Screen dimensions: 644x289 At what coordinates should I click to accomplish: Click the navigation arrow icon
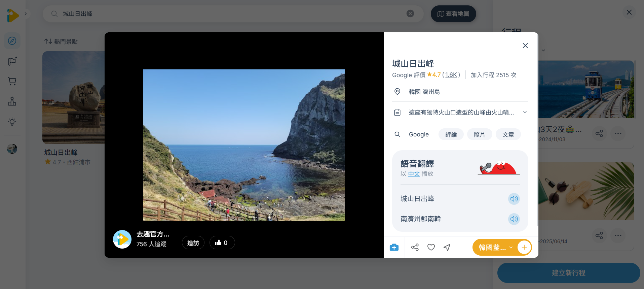click(447, 248)
